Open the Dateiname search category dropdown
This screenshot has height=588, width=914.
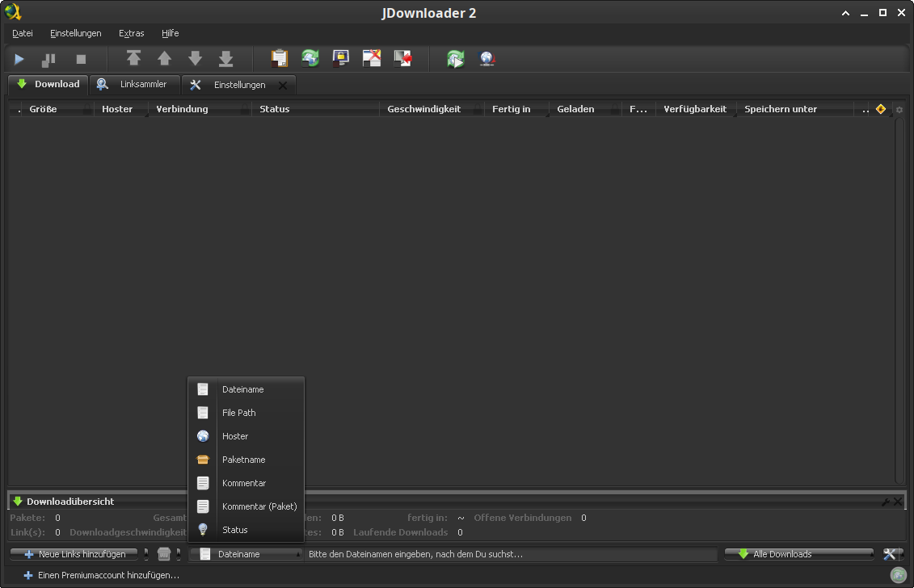pyautogui.click(x=246, y=554)
